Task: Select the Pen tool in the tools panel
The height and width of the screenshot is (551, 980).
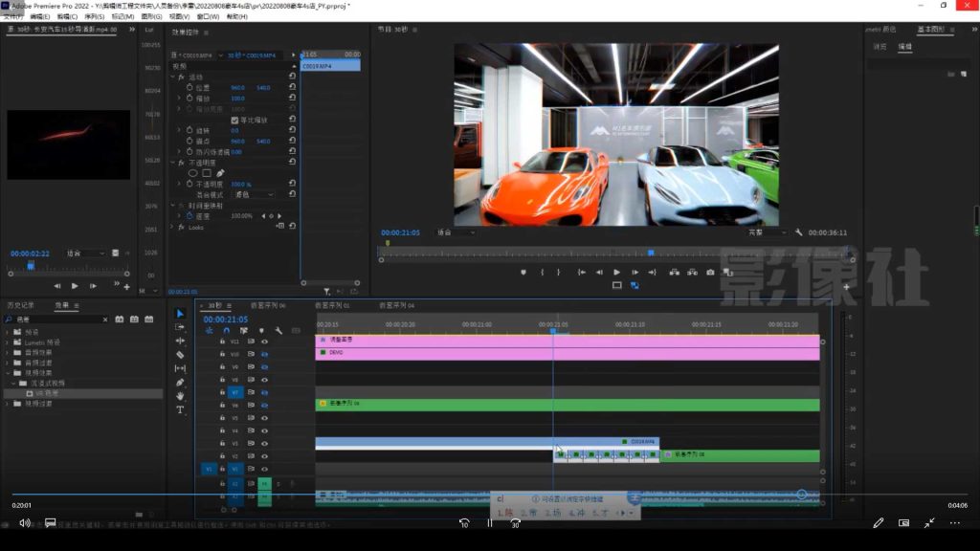Action: (x=180, y=383)
